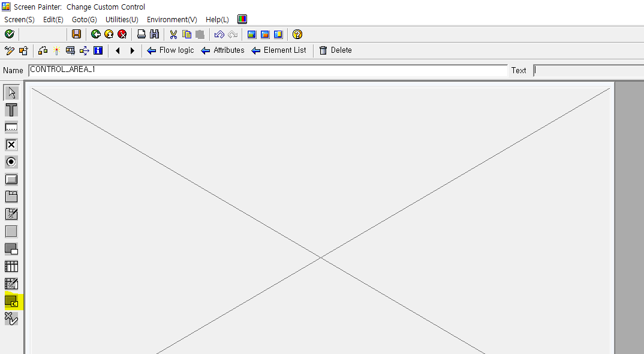Click the arrow-over-squares icon in the second toolbar
Viewport: 644px width, 354px height.
pyautogui.click(x=43, y=50)
